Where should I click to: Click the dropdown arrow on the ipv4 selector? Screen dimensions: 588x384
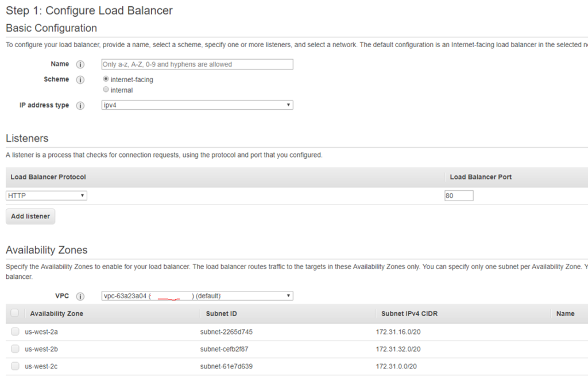[x=288, y=105]
